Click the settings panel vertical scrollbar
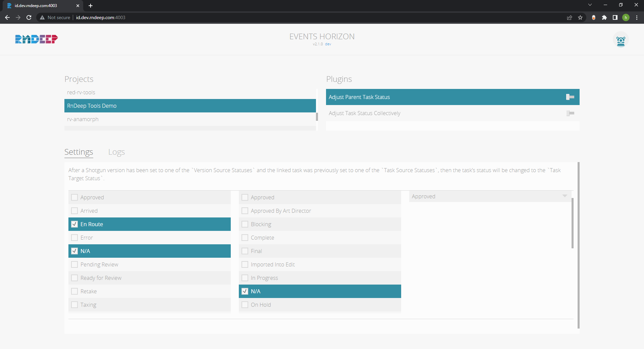 (x=578, y=245)
